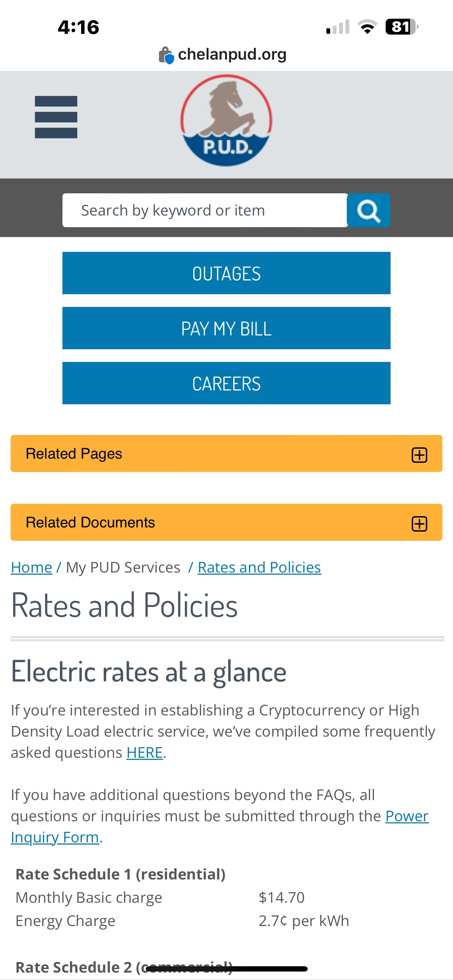Focus the Search by keyword field

(x=205, y=210)
